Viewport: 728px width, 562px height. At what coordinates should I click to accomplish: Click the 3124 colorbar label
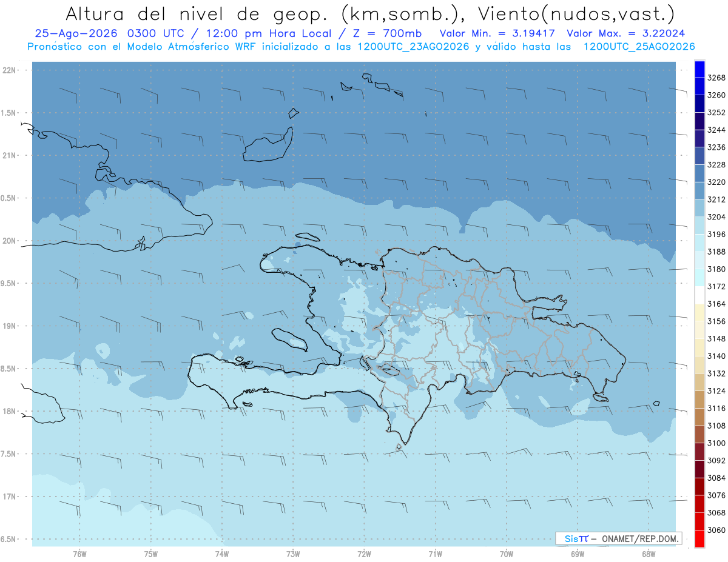716,391
